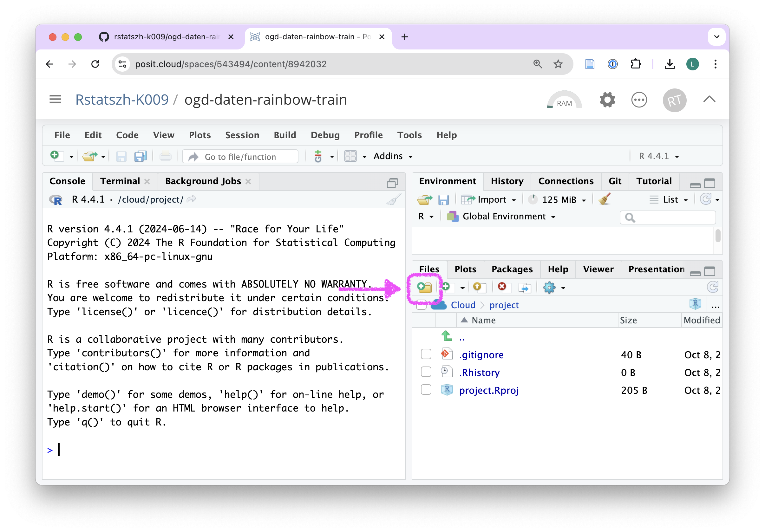
Task: Click the workspace panes grid icon
Action: (x=350, y=156)
